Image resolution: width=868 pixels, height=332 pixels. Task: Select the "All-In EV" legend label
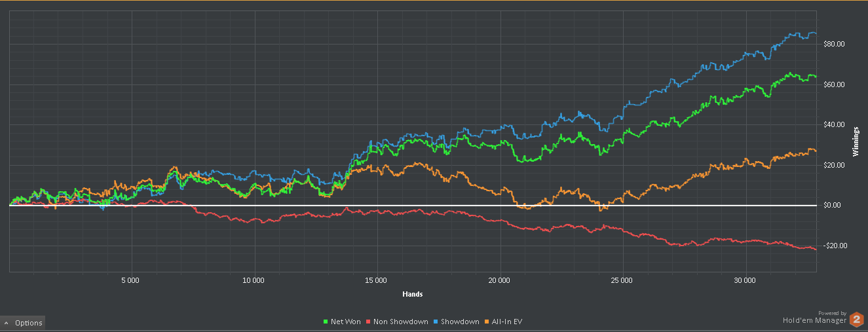(x=507, y=322)
